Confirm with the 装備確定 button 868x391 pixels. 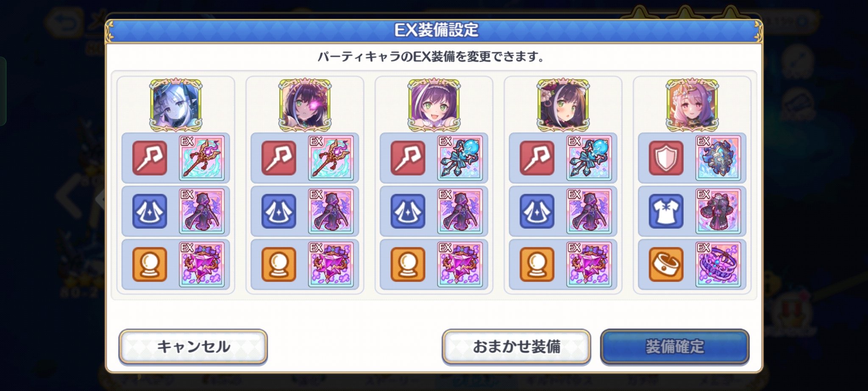pyautogui.click(x=675, y=346)
